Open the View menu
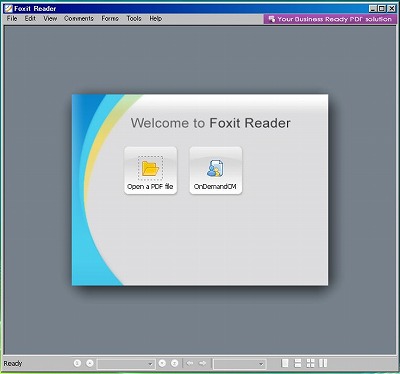The image size is (400, 374). click(x=50, y=19)
